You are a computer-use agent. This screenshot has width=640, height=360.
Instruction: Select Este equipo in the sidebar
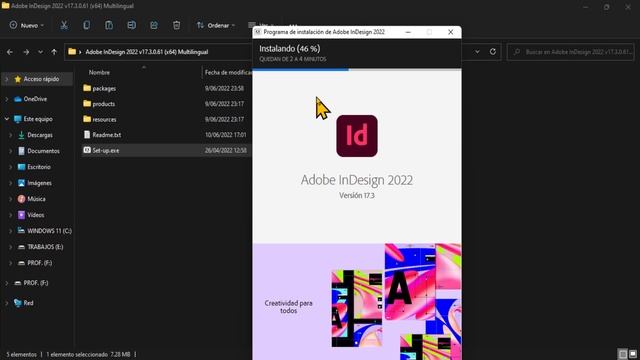[x=38, y=119]
